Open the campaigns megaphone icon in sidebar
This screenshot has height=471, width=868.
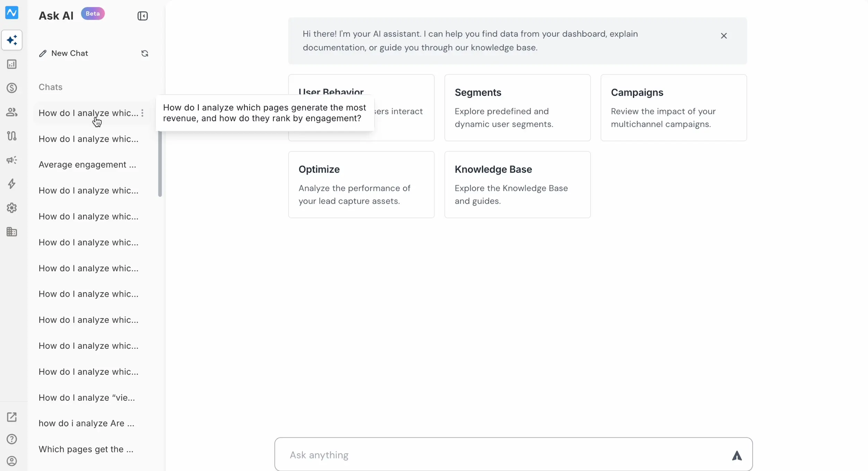click(12, 160)
